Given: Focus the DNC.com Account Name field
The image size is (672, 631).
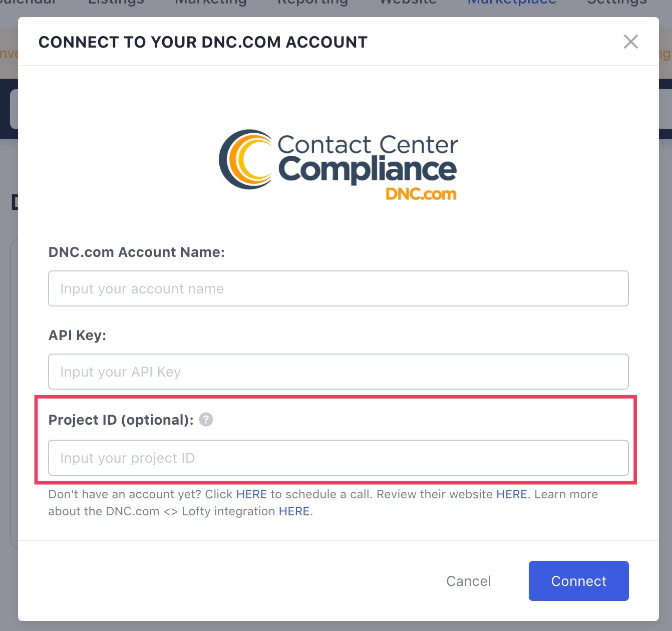Looking at the screenshot, I should pyautogui.click(x=339, y=288).
